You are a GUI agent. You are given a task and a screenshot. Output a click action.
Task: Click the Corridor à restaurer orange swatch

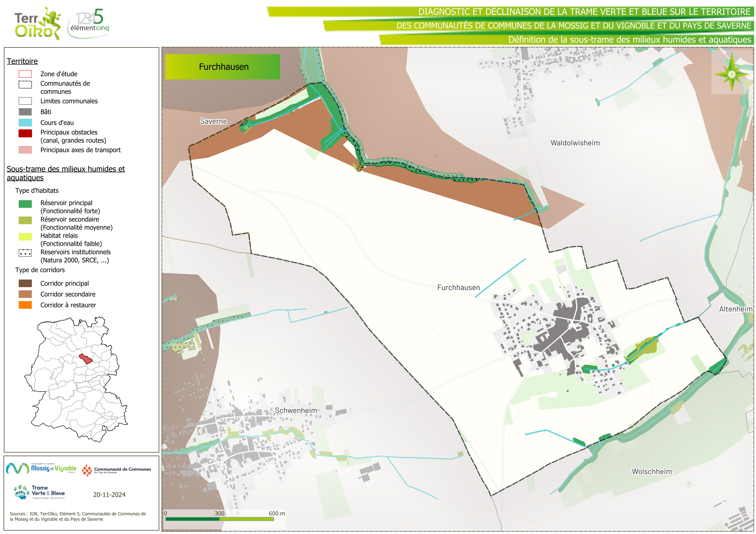coord(25,305)
